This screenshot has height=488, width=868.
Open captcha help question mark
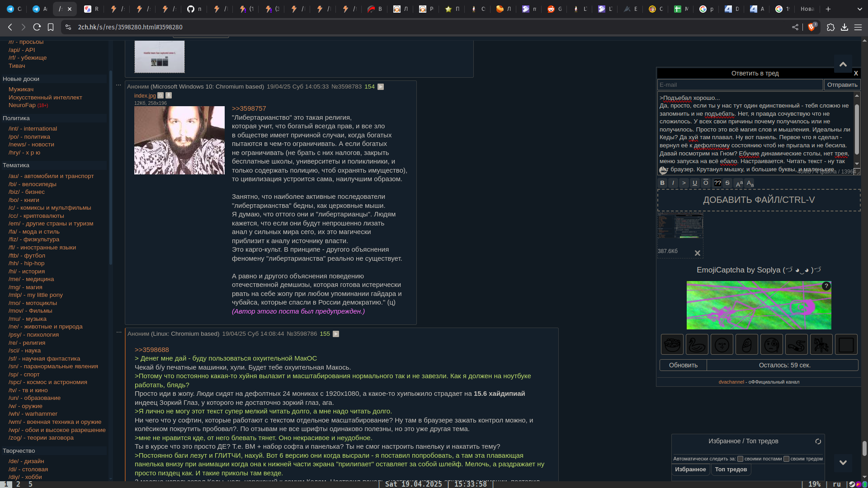click(x=826, y=286)
